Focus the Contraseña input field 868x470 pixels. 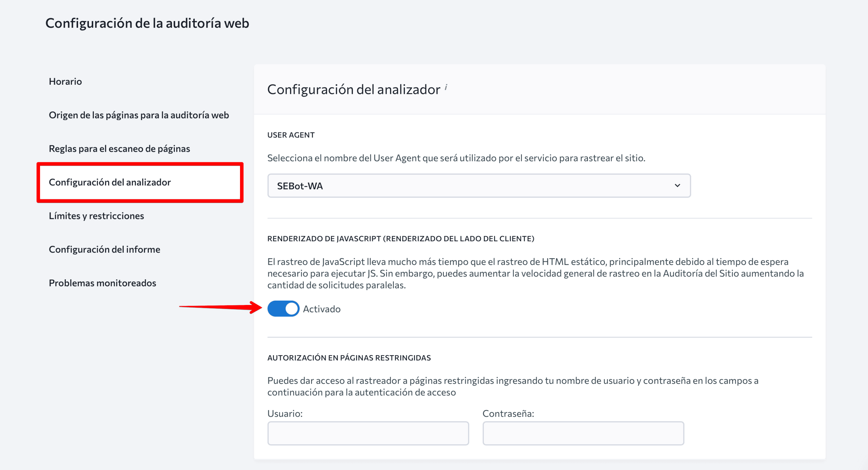coord(583,433)
